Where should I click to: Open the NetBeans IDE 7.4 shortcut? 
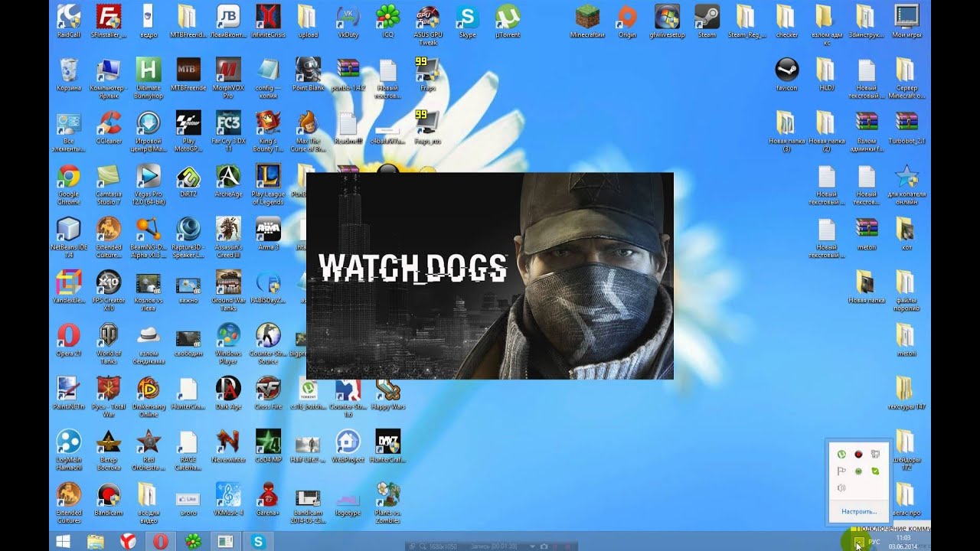tap(69, 237)
